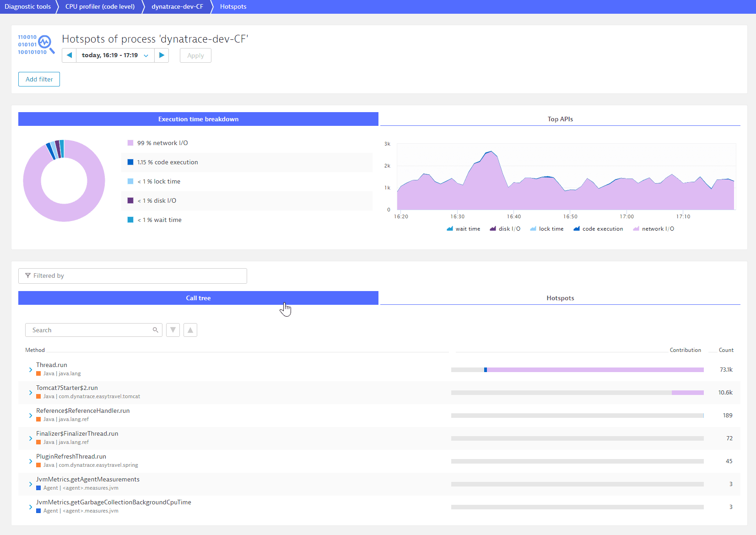Click '< 1 % wait time' legend text
Image resolution: width=756 pixels, height=535 pixels.
coord(159,220)
